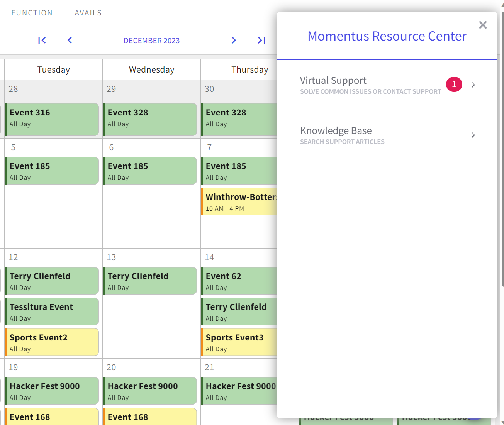Select Event 185 on Wednesday the 6th
504x425 pixels.
click(150, 171)
